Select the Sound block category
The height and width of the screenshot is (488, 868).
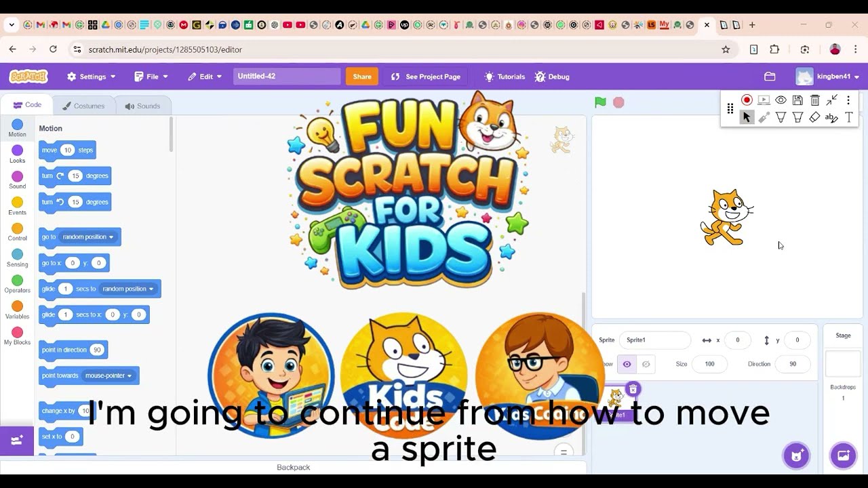coord(18,180)
